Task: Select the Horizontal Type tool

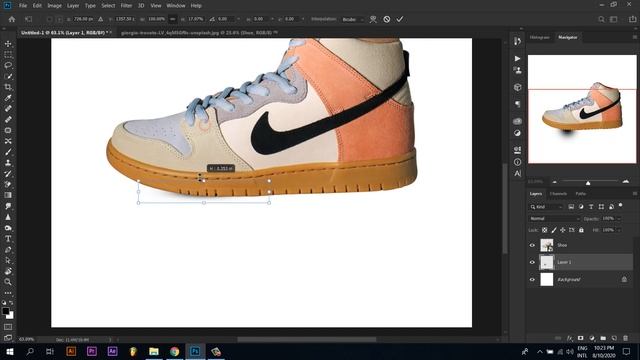Action: click(8, 239)
